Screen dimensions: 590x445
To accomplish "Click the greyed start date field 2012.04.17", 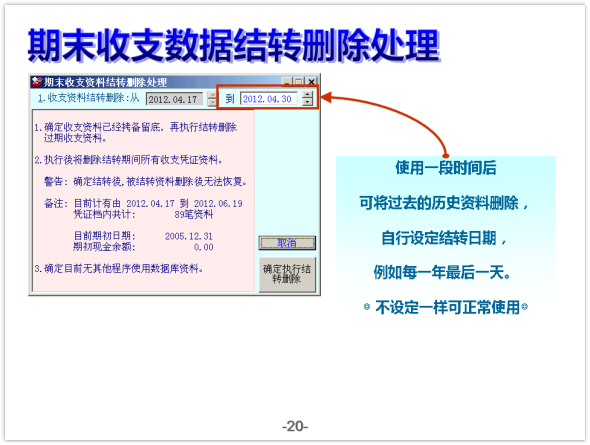I will pyautogui.click(x=174, y=99).
